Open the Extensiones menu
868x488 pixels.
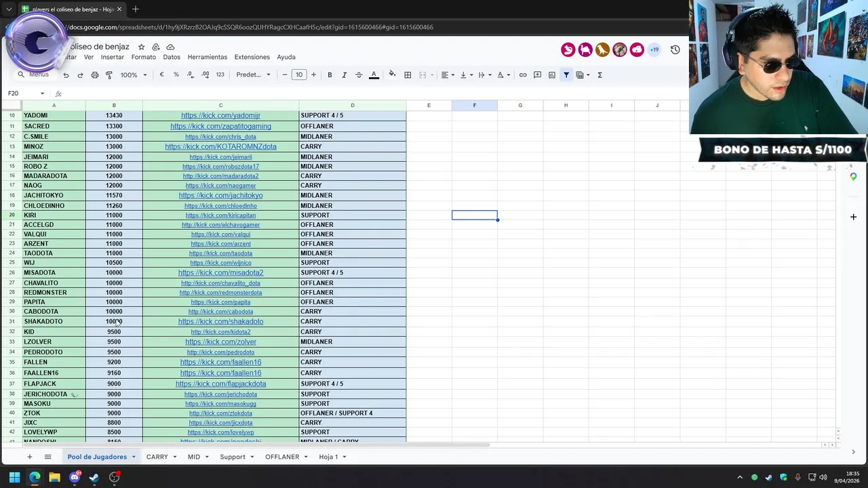(252, 57)
